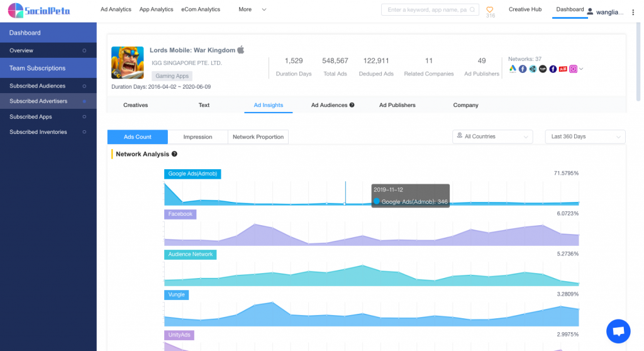Click the user profile avatar icon
This screenshot has width=644, height=351.
click(590, 11)
